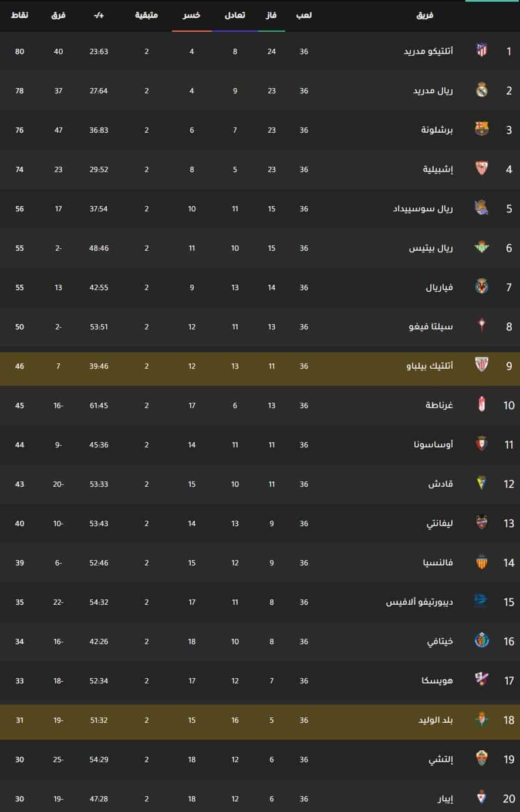Screen dimensions: 520x812
Task: Click the Real Betis club crest
Action: point(482,248)
